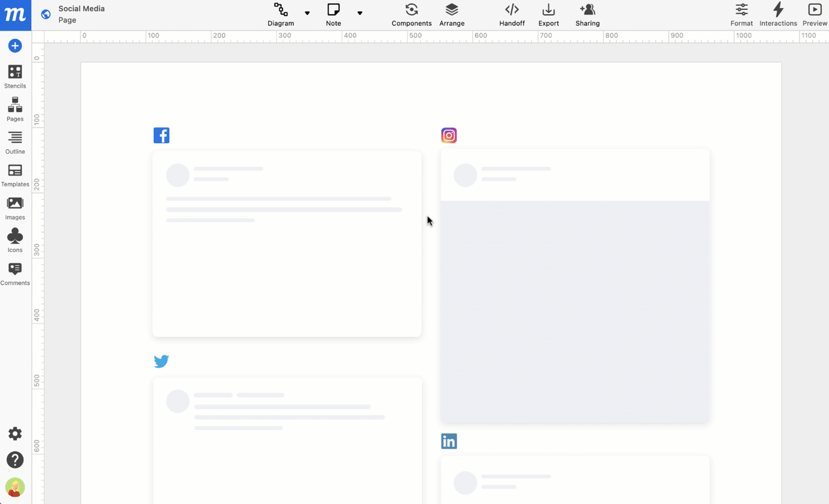Open the Sharing options

click(587, 14)
